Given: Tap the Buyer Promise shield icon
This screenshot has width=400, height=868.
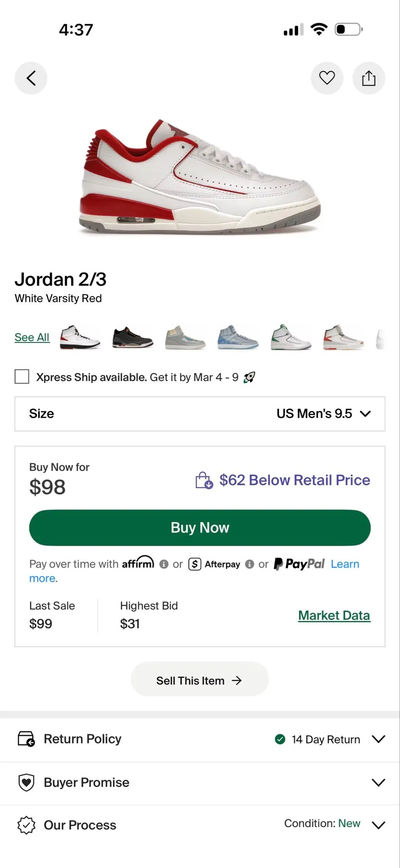Looking at the screenshot, I should pyautogui.click(x=26, y=782).
